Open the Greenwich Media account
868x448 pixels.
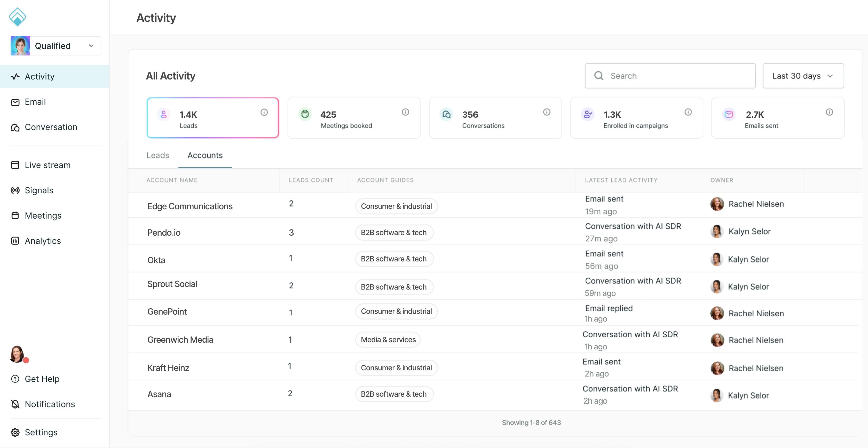click(x=180, y=340)
